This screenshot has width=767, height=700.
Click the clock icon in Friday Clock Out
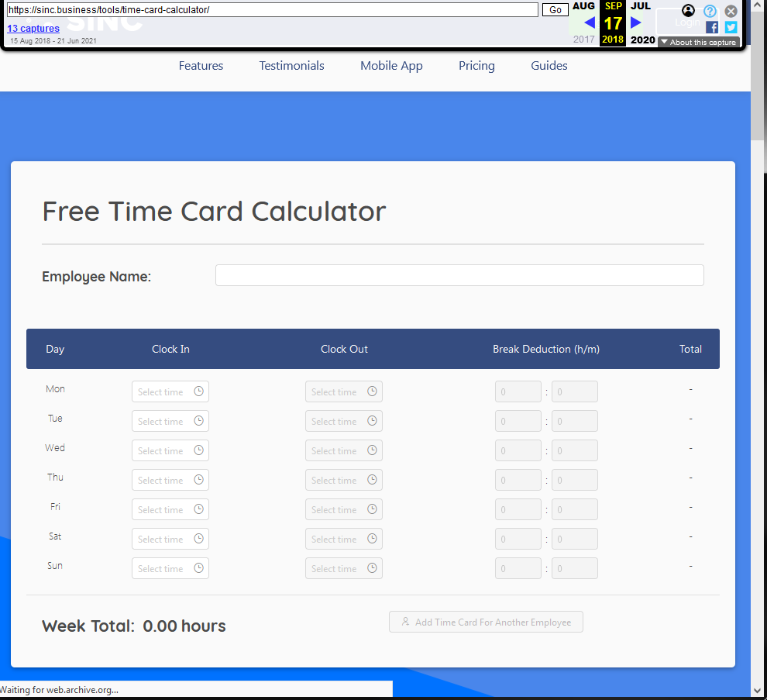tap(372, 509)
